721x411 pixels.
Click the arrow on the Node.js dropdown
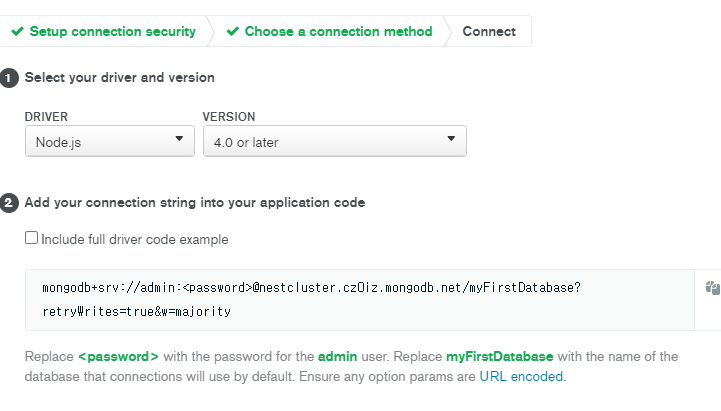click(x=179, y=140)
